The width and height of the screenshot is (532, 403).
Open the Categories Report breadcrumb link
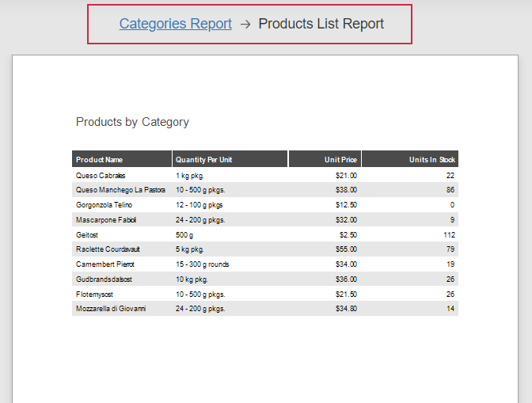(x=175, y=24)
